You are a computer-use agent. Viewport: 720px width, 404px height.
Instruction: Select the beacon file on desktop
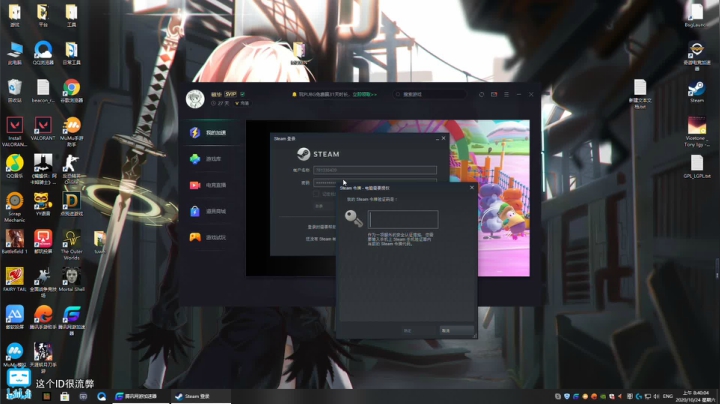pyautogui.click(x=43, y=91)
